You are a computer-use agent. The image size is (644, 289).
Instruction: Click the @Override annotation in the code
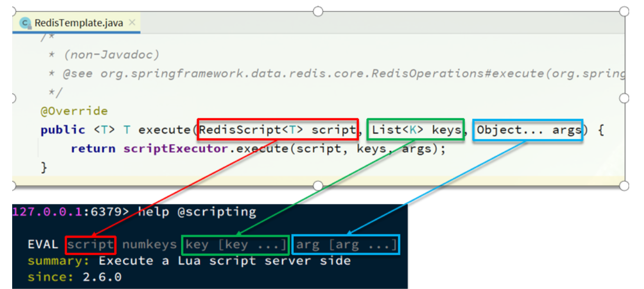pyautogui.click(x=74, y=111)
